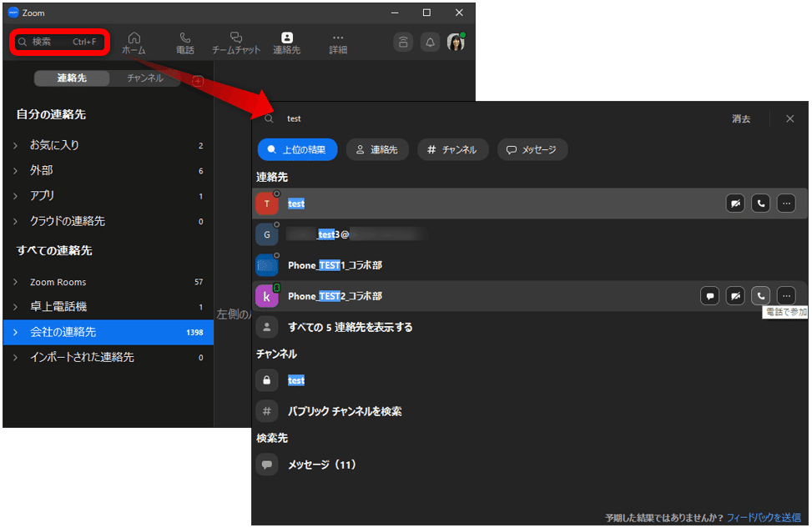Open Phone_TEST2_コラボ部 contact
This screenshot has height=528, width=812.
coord(530,296)
